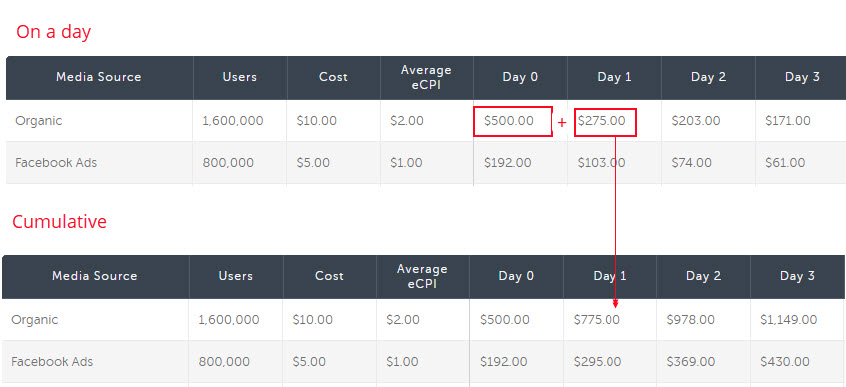Select Facebook Ads eCPI $1.00 in Cumulative table
This screenshot has height=387, width=846.
click(x=402, y=362)
